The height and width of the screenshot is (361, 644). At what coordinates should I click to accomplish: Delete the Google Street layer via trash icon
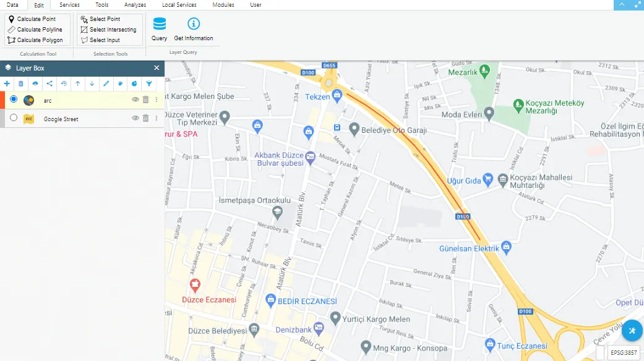(x=146, y=118)
